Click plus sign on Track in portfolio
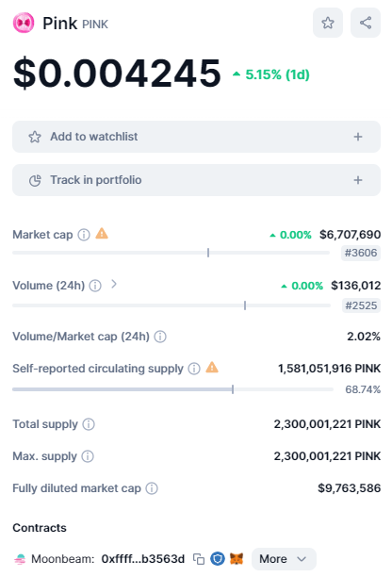392x577 pixels. click(358, 180)
